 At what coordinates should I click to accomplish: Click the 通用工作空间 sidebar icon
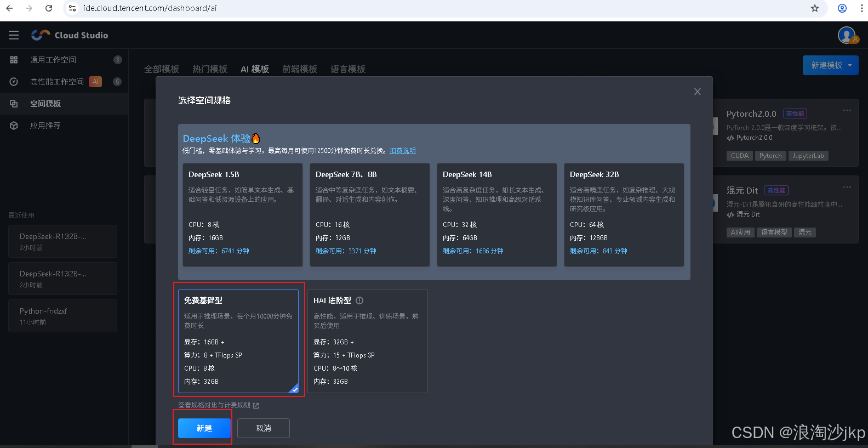[14, 60]
